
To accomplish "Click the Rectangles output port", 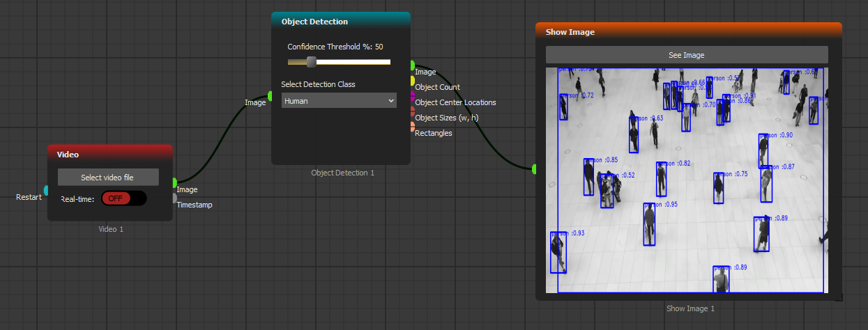I will [412, 127].
